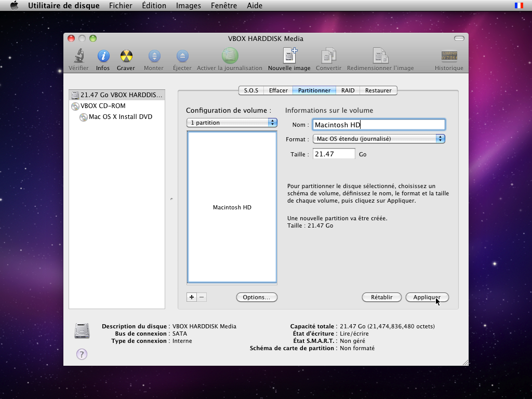Switch to the Effacer tab
Viewport: 532px width, 399px height.
[278, 90]
